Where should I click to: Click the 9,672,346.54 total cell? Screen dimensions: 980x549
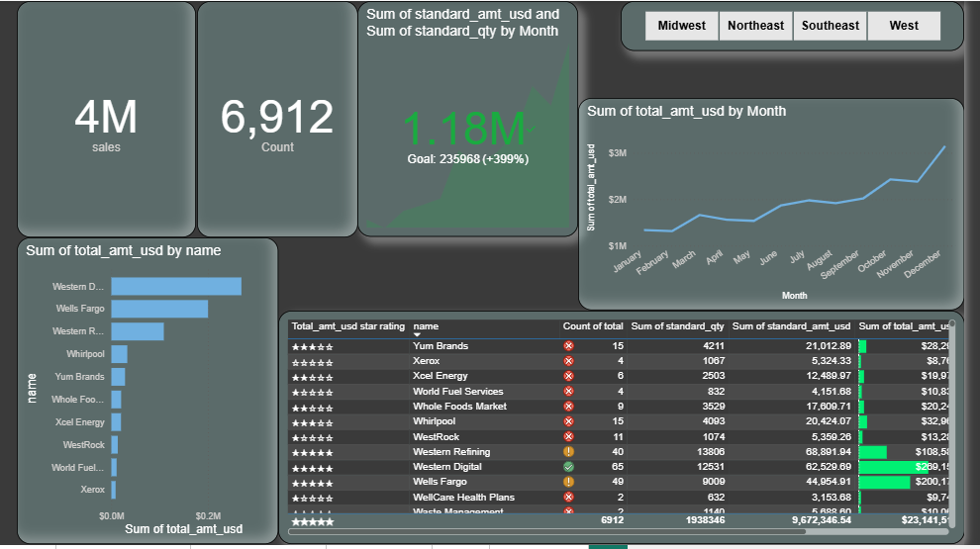click(x=822, y=519)
